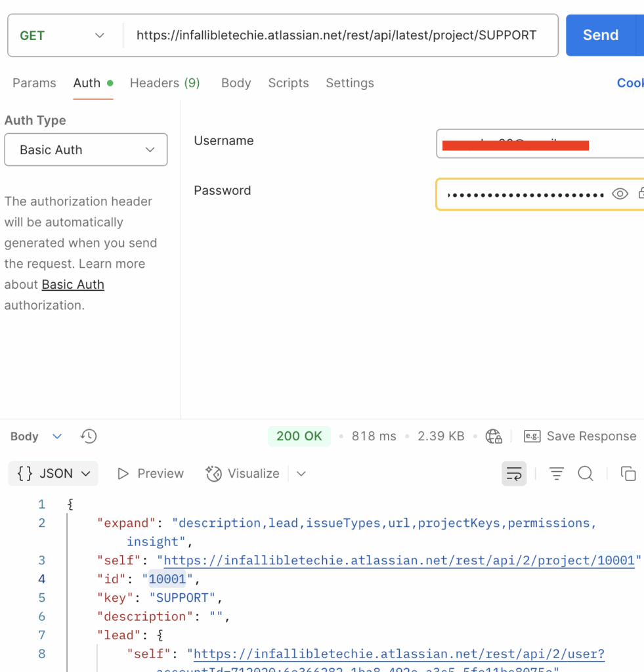This screenshot has width=644, height=672.
Task: Click the Auth Type label
Action: [x=35, y=121]
